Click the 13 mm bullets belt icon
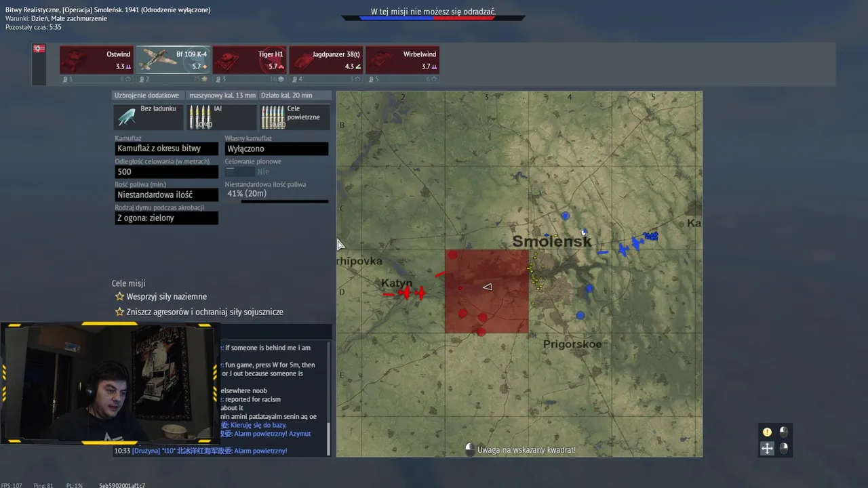Screen dimensions: 868x488 click(x=200, y=117)
